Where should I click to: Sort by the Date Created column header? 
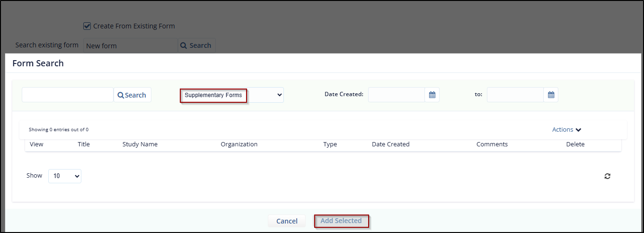pyautogui.click(x=391, y=144)
